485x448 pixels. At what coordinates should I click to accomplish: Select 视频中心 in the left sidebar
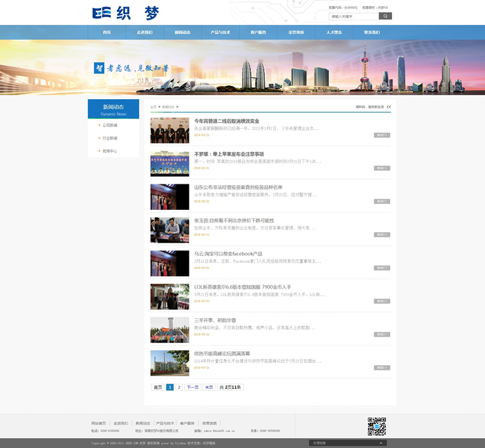click(109, 152)
